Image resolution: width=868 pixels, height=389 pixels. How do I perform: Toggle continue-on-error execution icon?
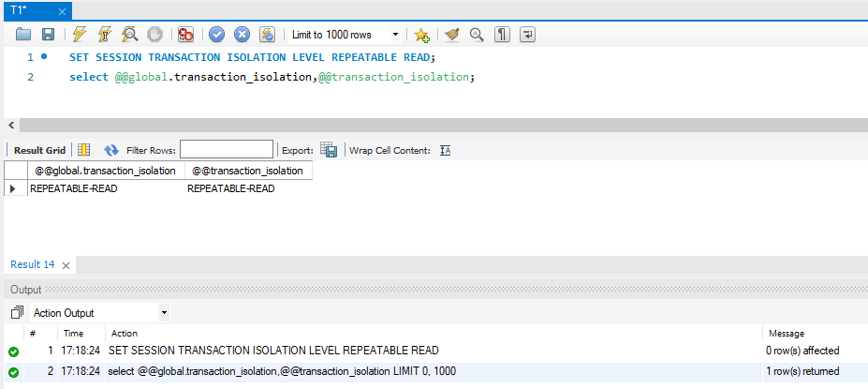(186, 35)
